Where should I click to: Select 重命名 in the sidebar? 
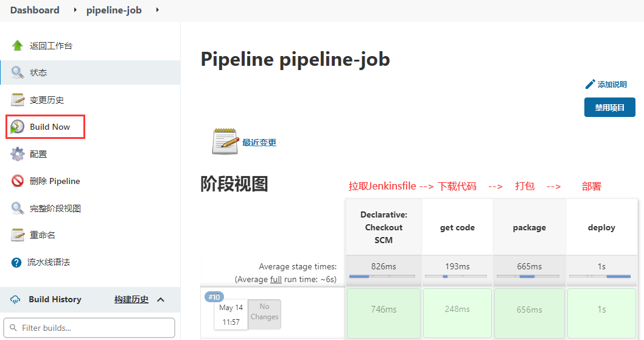tap(42, 235)
